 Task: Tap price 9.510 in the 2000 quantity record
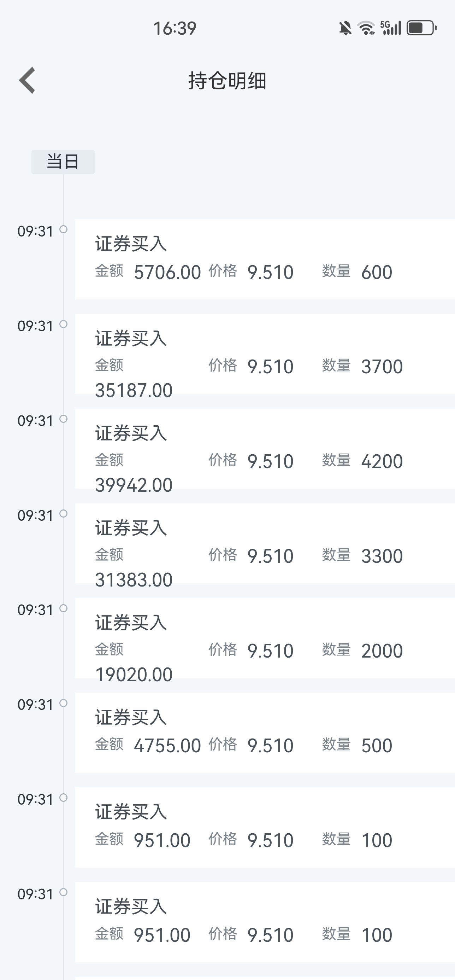tap(270, 651)
